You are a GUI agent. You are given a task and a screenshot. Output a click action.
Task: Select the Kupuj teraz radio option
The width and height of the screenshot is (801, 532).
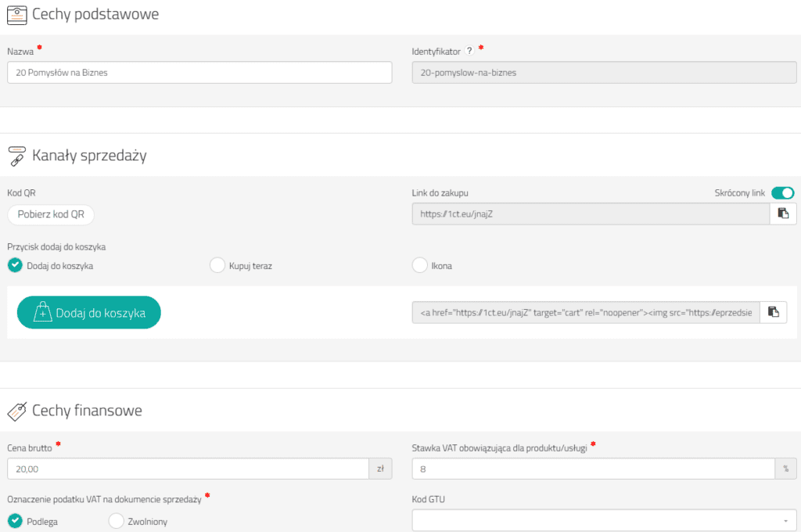(217, 265)
